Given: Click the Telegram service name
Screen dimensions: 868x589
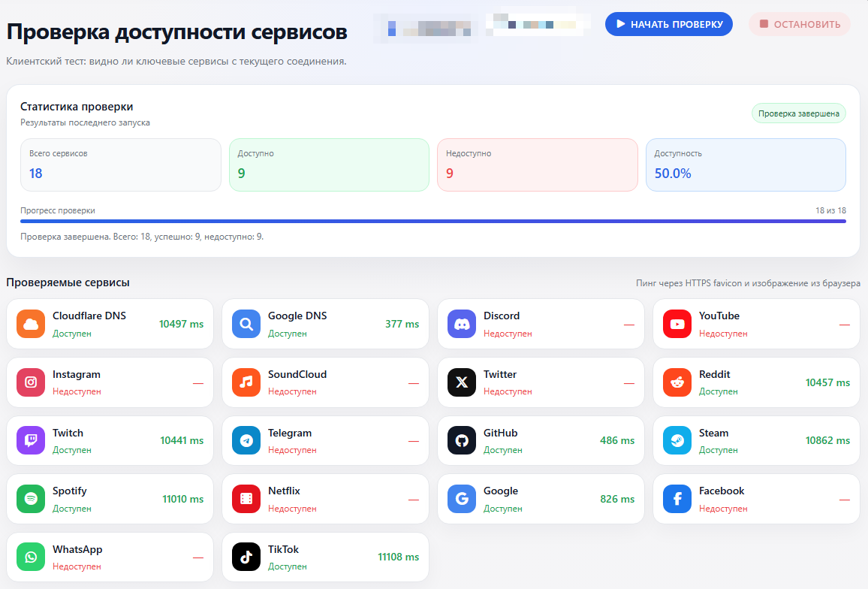Looking at the screenshot, I should click(x=290, y=433).
